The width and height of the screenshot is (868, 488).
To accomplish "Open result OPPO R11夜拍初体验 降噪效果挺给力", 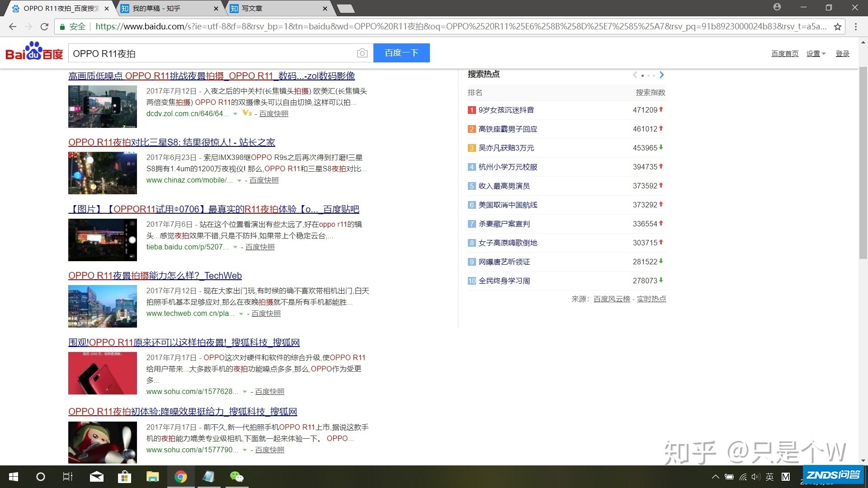I will [x=183, y=412].
